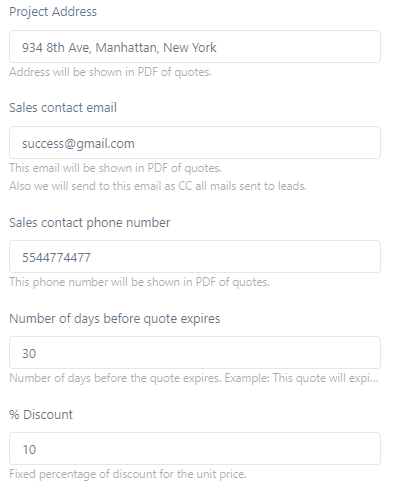Place cursor in 5544774477 phone value

56,258
